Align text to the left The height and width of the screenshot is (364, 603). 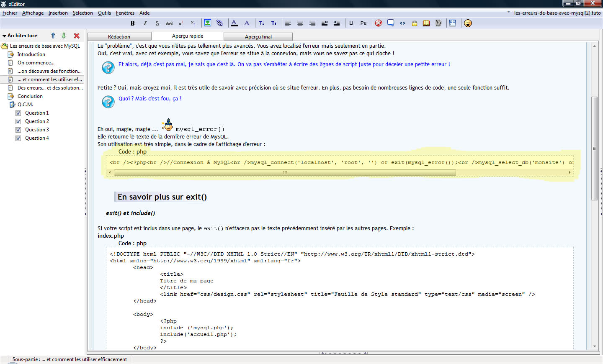click(x=288, y=23)
